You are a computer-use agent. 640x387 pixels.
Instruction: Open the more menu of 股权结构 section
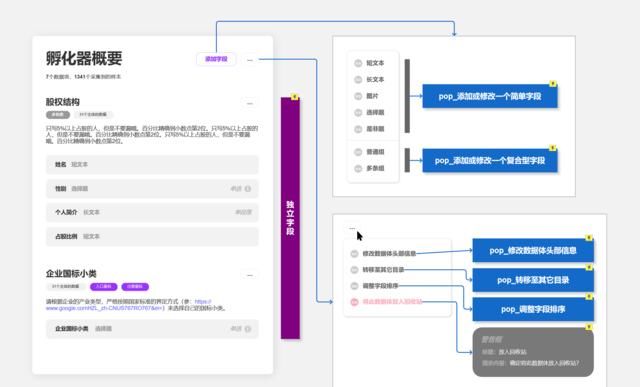pos(250,103)
